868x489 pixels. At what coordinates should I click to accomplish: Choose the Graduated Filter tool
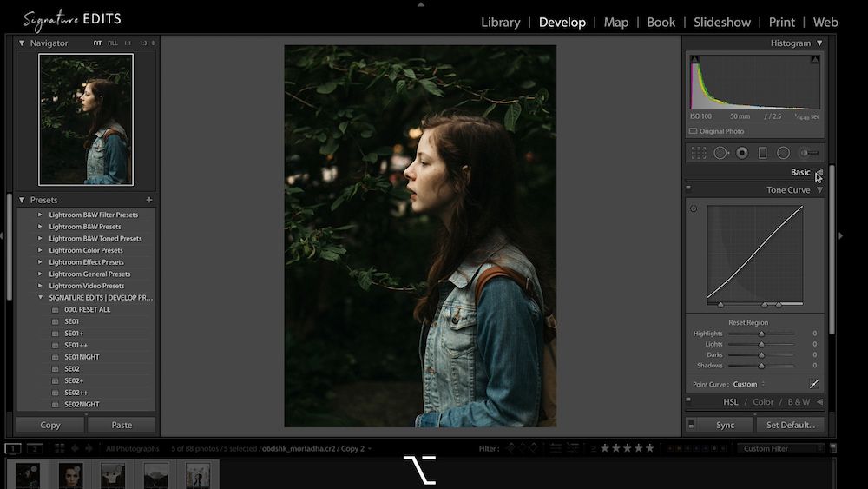(x=763, y=153)
